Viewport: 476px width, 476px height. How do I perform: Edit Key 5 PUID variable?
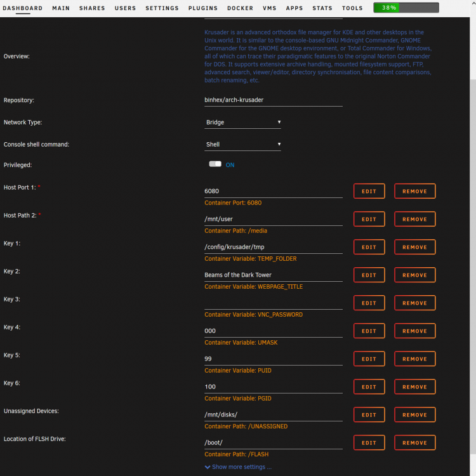pyautogui.click(x=369, y=359)
